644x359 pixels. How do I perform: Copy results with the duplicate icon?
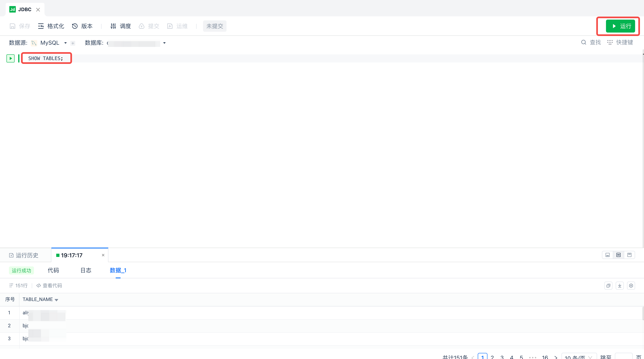(x=608, y=286)
